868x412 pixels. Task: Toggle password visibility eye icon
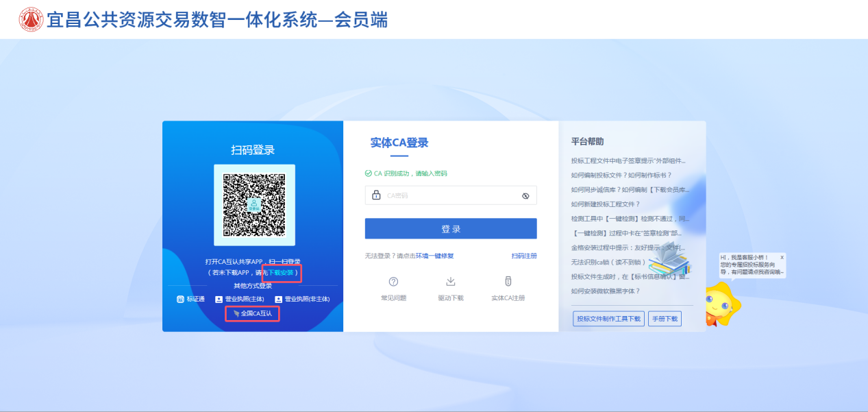click(x=525, y=195)
